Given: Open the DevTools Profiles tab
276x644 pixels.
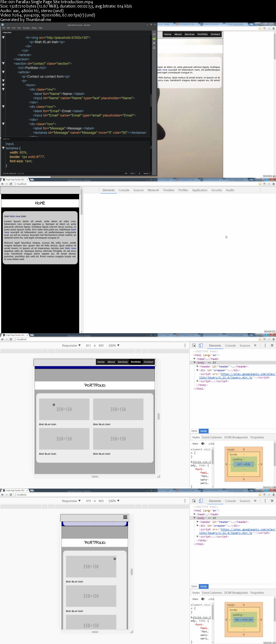Looking at the screenshot, I should (x=183, y=190).
